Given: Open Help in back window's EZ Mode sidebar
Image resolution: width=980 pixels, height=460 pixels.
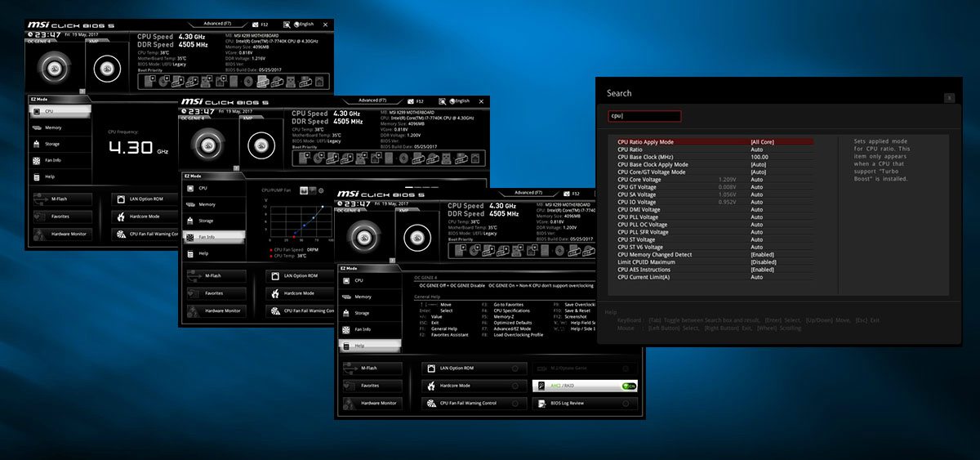Looking at the screenshot, I should click(x=59, y=176).
